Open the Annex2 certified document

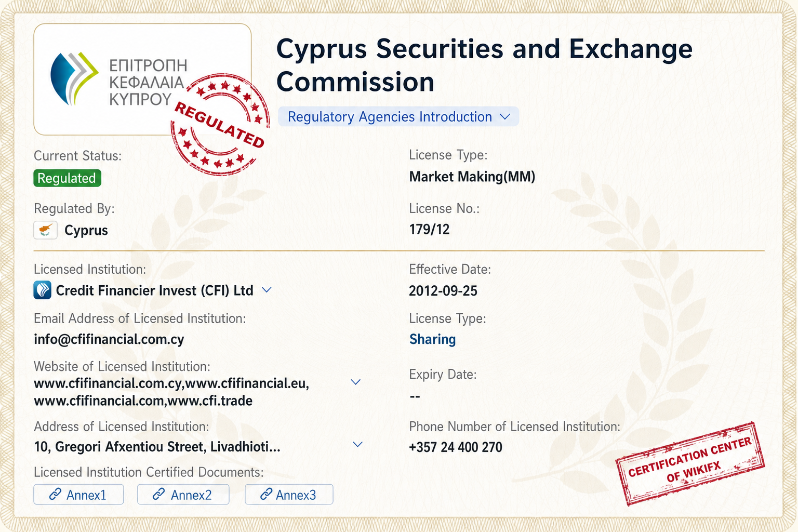[183, 495]
